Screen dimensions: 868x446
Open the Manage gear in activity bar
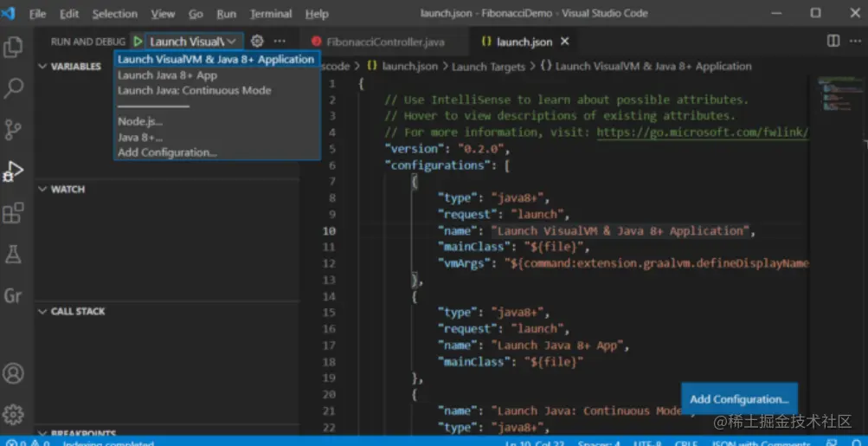[13, 415]
